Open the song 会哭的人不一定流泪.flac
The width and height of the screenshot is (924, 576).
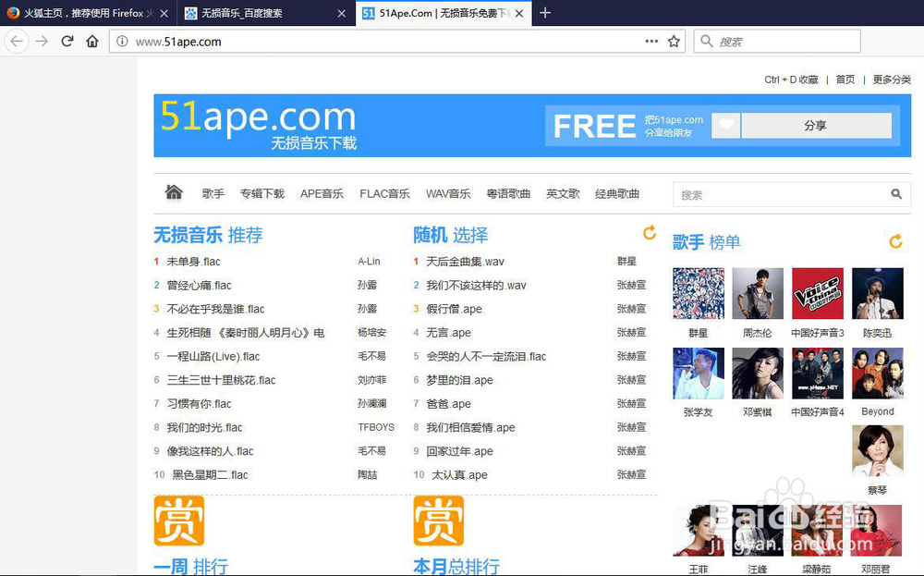486,356
